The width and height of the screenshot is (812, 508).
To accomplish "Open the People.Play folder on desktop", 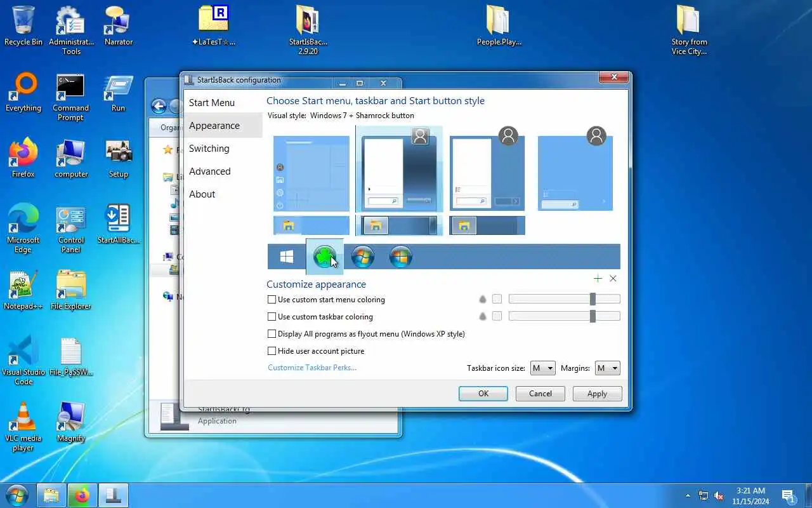I will tap(499, 26).
